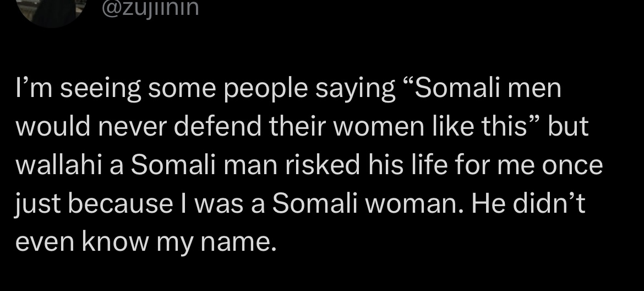Click the words "like this" before "but"
The height and width of the screenshot is (291, 644).
click(x=471, y=127)
